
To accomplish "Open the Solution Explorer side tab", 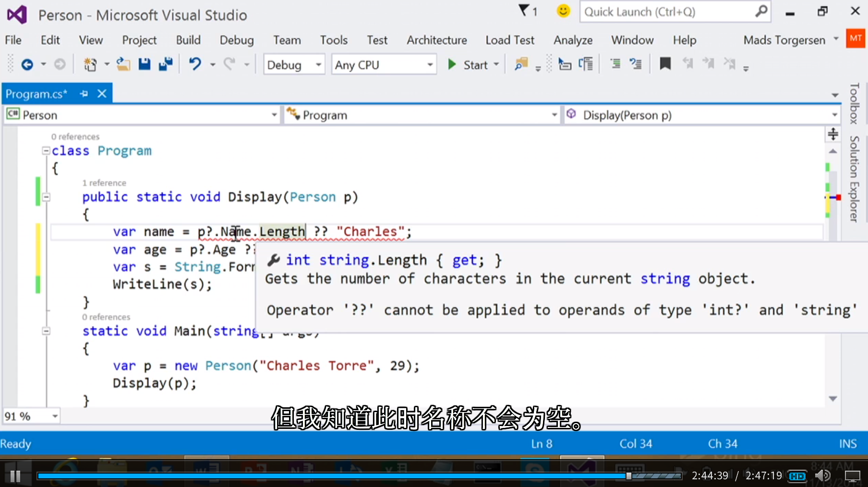I will pos(854,179).
